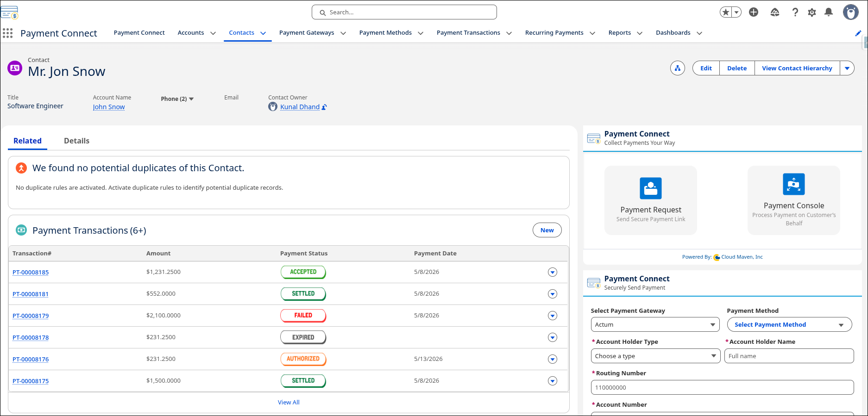
Task: Open the Notifications bell icon
Action: pos(829,12)
